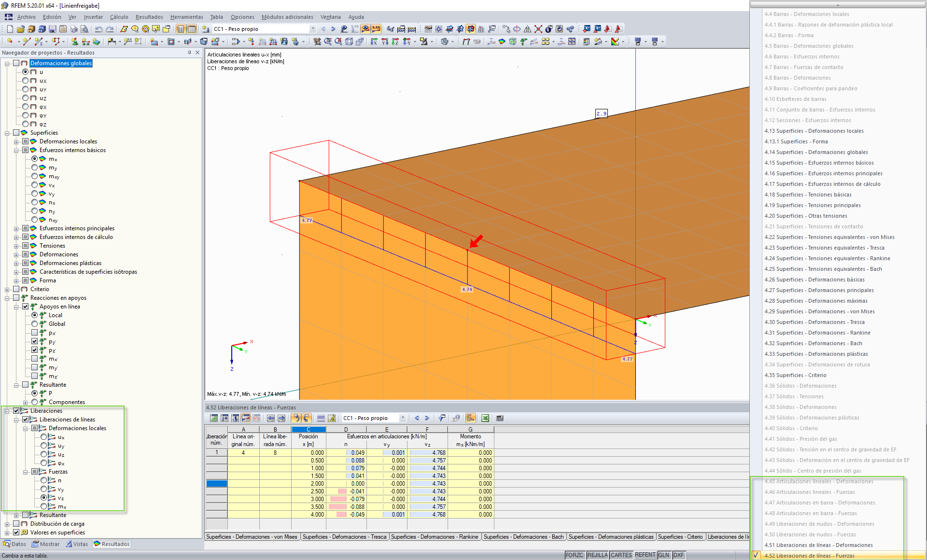Viewport: 927px width, 560px height.
Task: Click the save diskette icon
Action: 53,29
